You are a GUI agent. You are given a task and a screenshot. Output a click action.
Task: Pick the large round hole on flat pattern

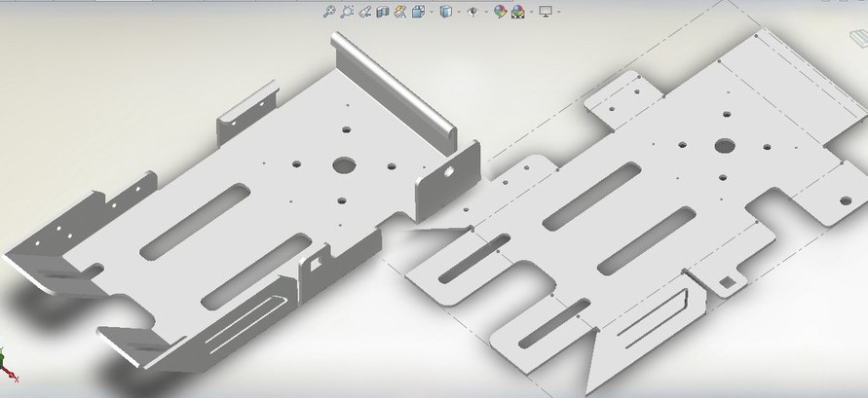click(725, 146)
